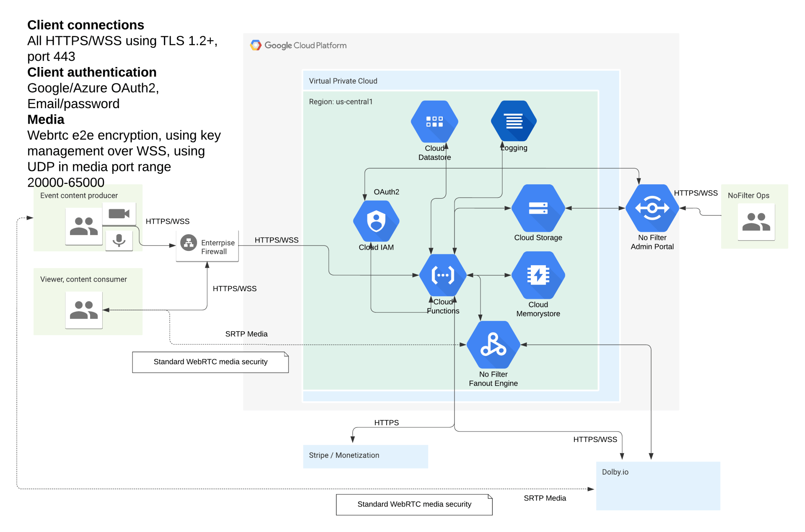This screenshot has height=532, width=805.
Task: Select the No Filter Admin Portal text label
Action: pyautogui.click(x=652, y=242)
